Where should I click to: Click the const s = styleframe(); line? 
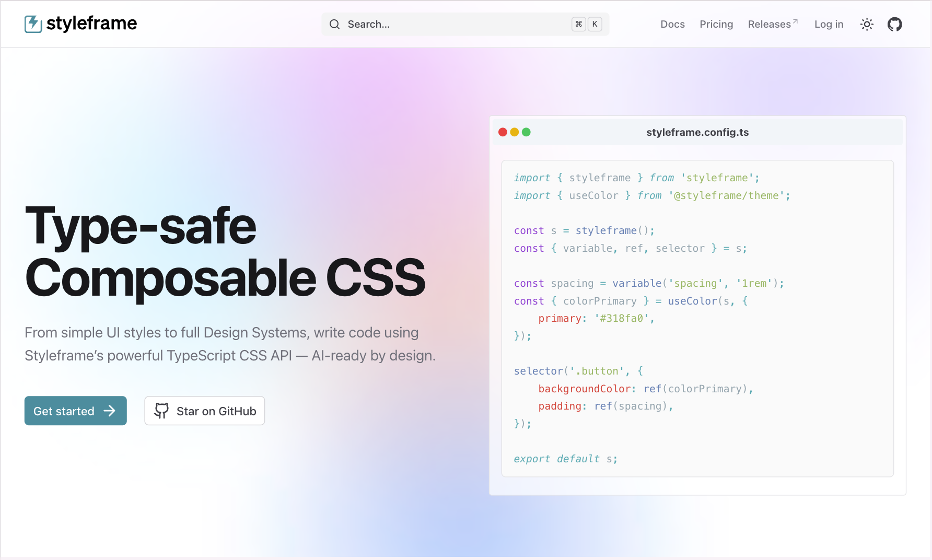(584, 230)
